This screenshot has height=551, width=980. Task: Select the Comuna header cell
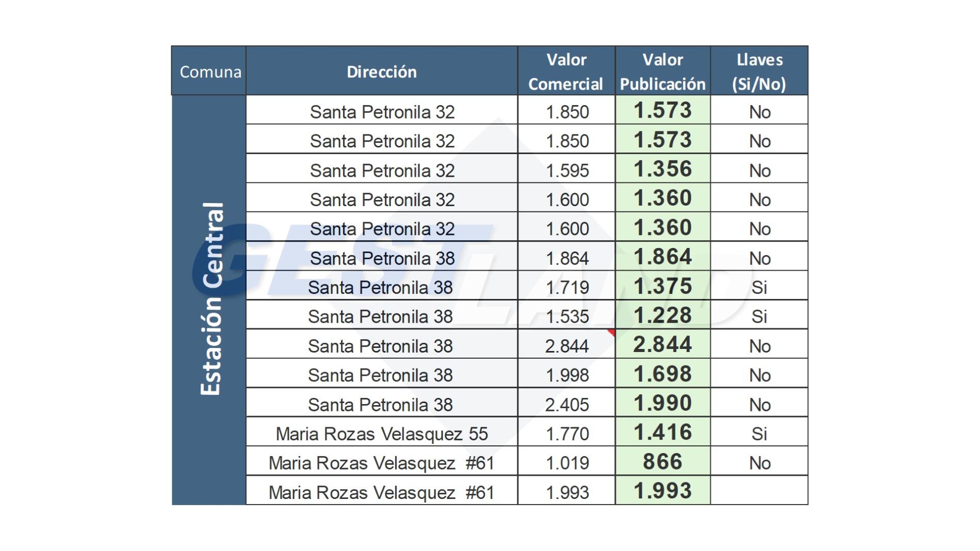pos(209,71)
